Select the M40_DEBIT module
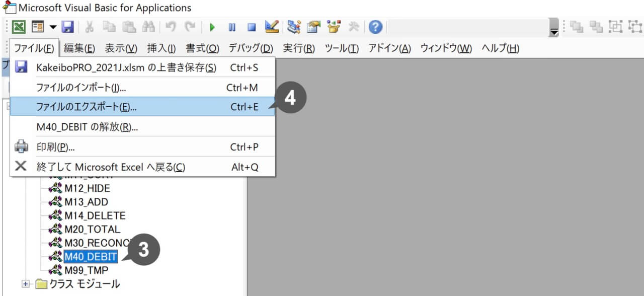The height and width of the screenshot is (296, 644). [x=91, y=257]
